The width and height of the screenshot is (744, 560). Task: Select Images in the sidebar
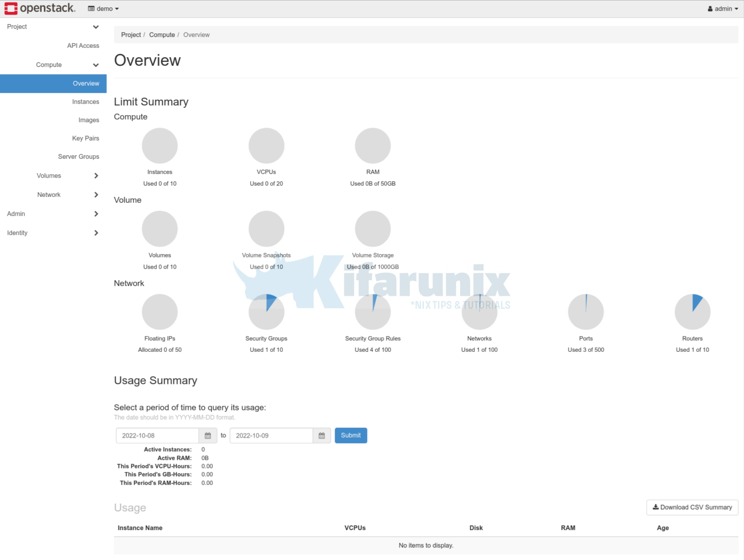(x=89, y=120)
